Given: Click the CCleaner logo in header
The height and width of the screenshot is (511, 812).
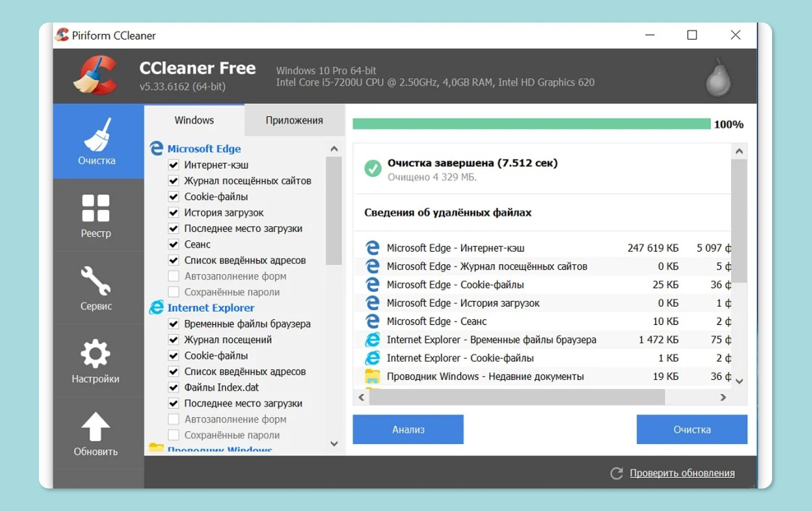Looking at the screenshot, I should coord(96,76).
